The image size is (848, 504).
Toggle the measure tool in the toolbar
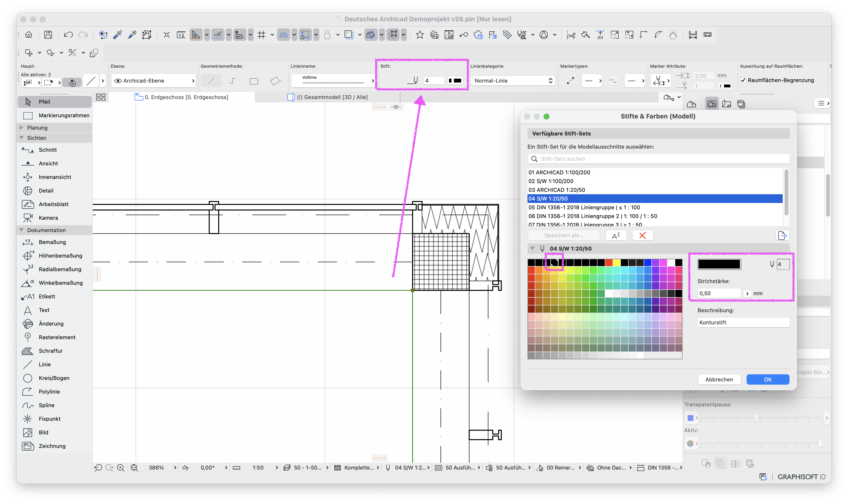pyautogui.click(x=181, y=35)
